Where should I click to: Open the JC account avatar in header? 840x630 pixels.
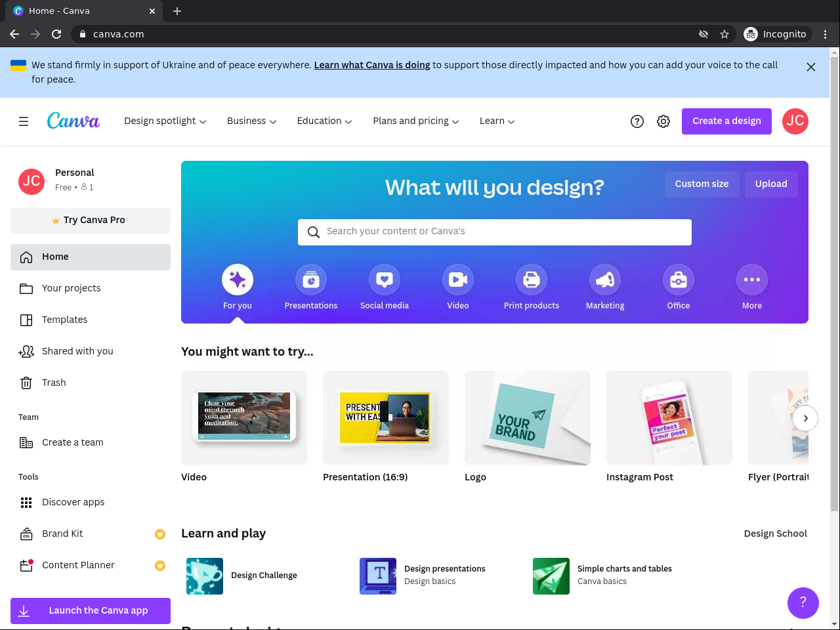[795, 121]
